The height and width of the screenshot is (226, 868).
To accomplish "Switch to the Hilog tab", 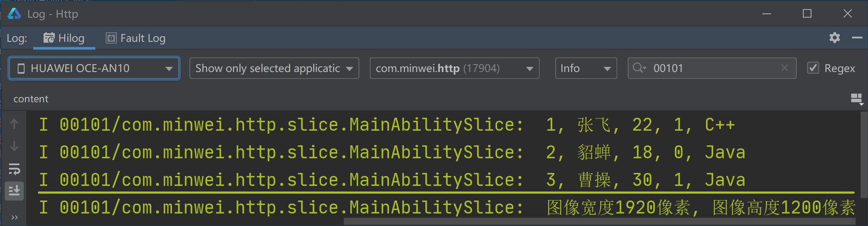I will click(x=64, y=38).
